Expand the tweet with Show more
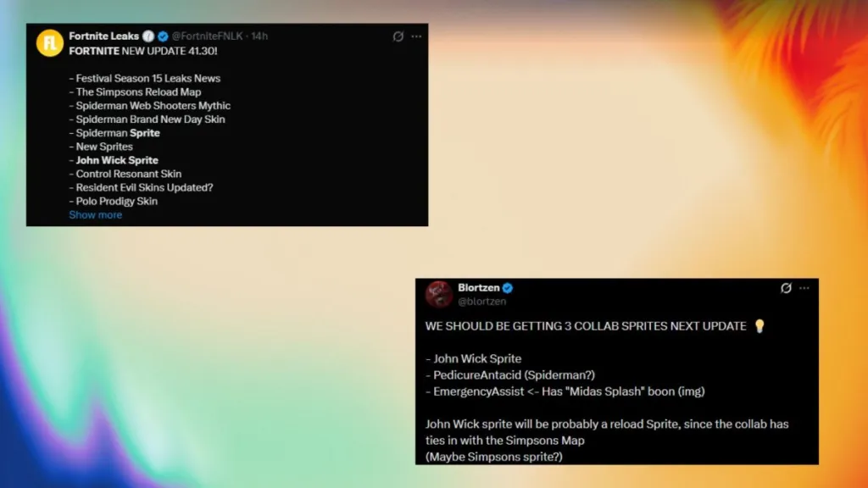Image resolution: width=868 pixels, height=488 pixels. [x=95, y=215]
